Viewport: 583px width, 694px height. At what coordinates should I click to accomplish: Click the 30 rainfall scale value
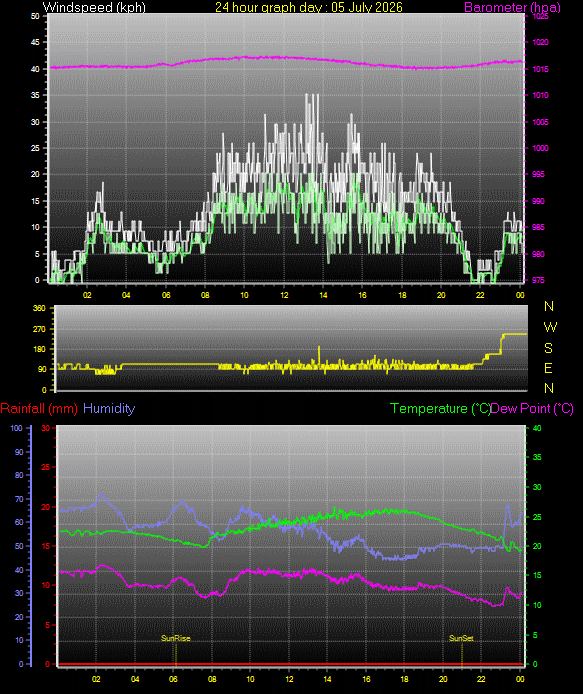(46, 428)
